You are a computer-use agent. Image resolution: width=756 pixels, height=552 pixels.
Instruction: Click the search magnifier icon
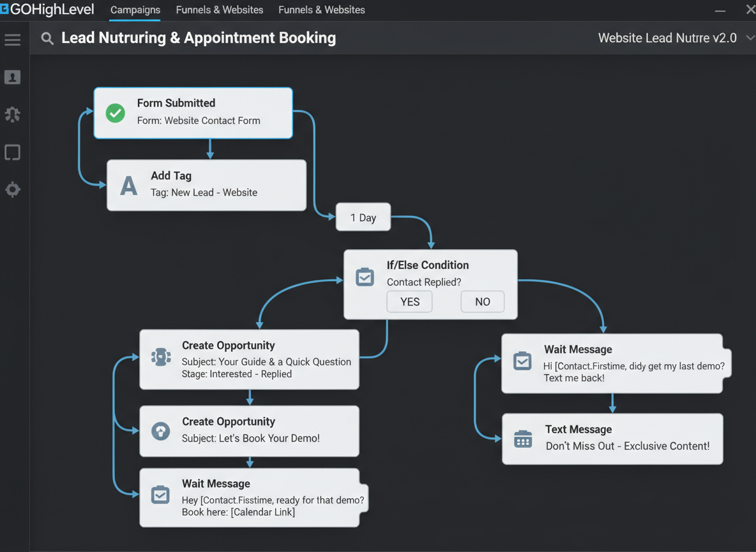(47, 38)
